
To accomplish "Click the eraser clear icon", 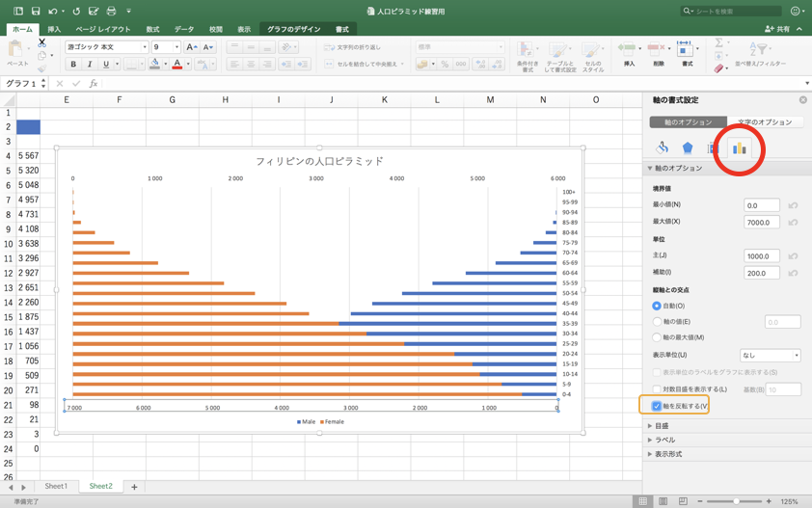I will [x=718, y=68].
